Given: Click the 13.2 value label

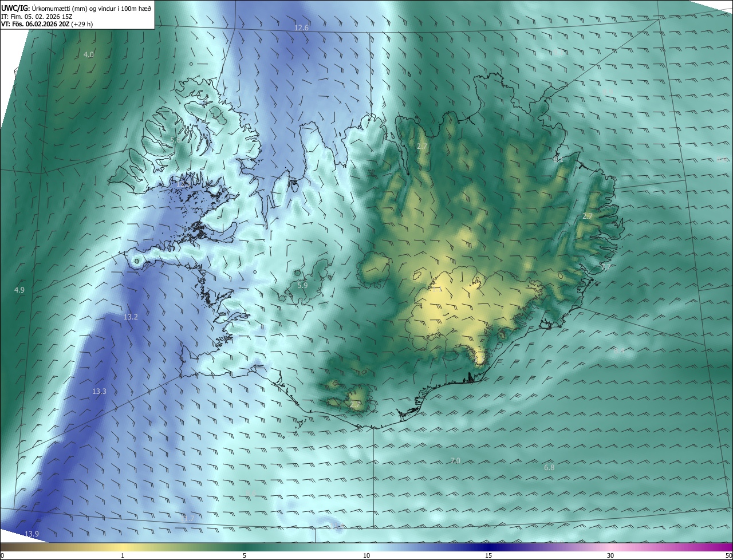Looking at the screenshot, I should [131, 317].
